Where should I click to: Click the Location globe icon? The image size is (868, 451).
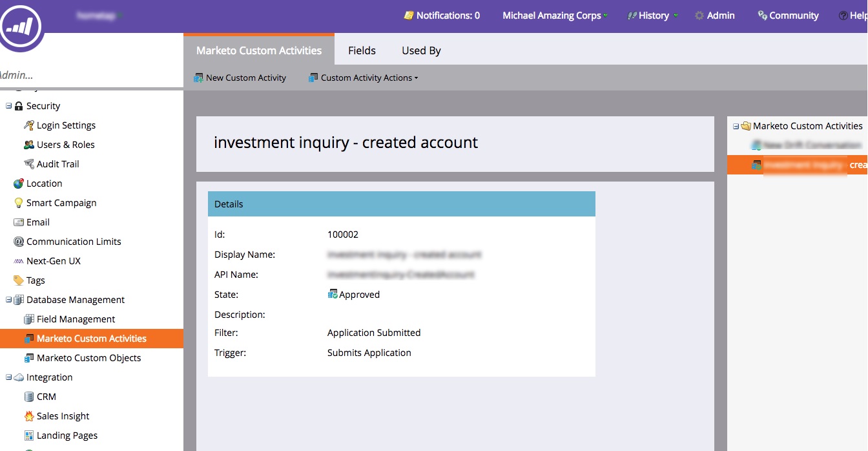(19, 184)
